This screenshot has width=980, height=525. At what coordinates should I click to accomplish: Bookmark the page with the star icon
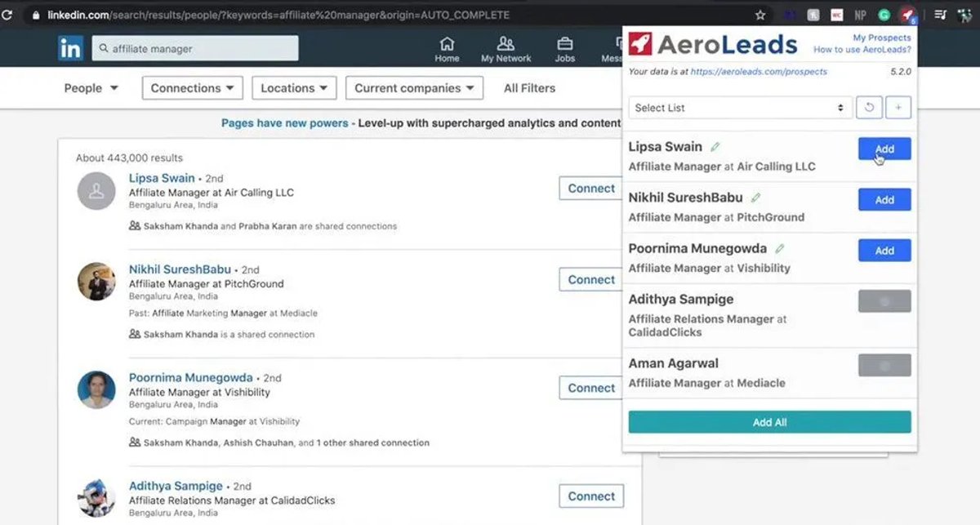760,15
